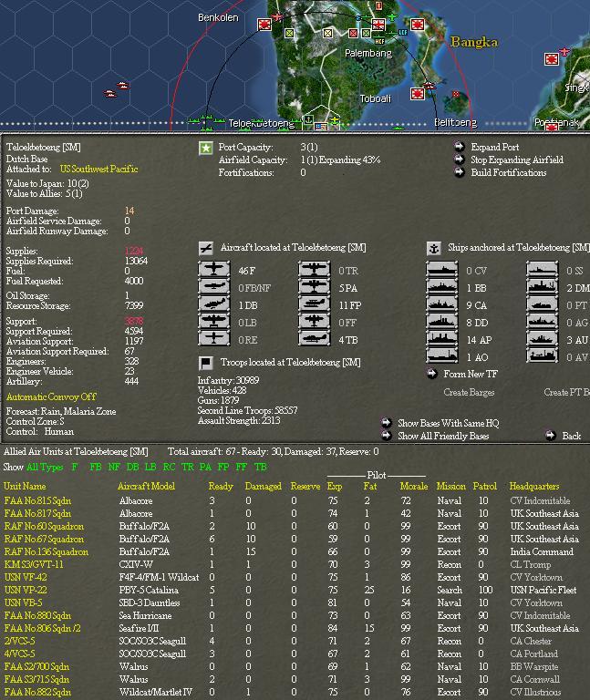Click the PT boat icon beside 0 PT
Image resolution: width=590 pixels, height=700 pixels.
[543, 304]
